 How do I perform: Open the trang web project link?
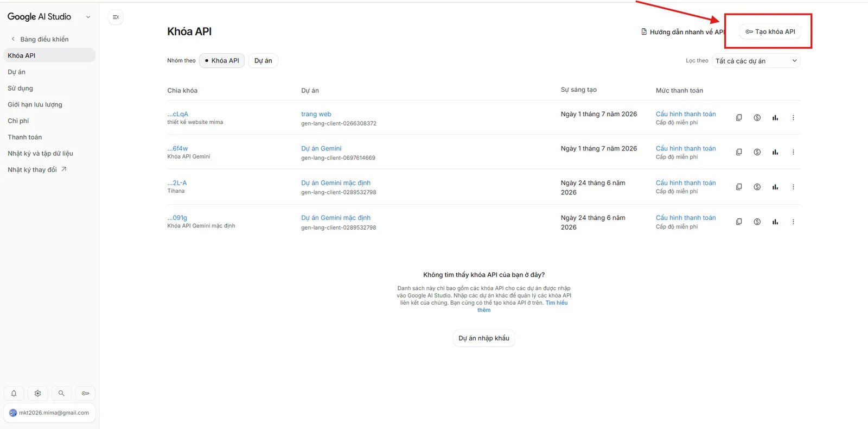(x=316, y=114)
